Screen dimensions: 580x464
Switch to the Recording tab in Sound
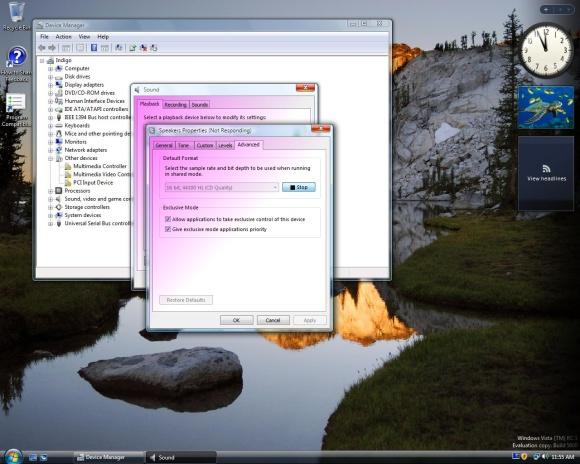point(175,105)
